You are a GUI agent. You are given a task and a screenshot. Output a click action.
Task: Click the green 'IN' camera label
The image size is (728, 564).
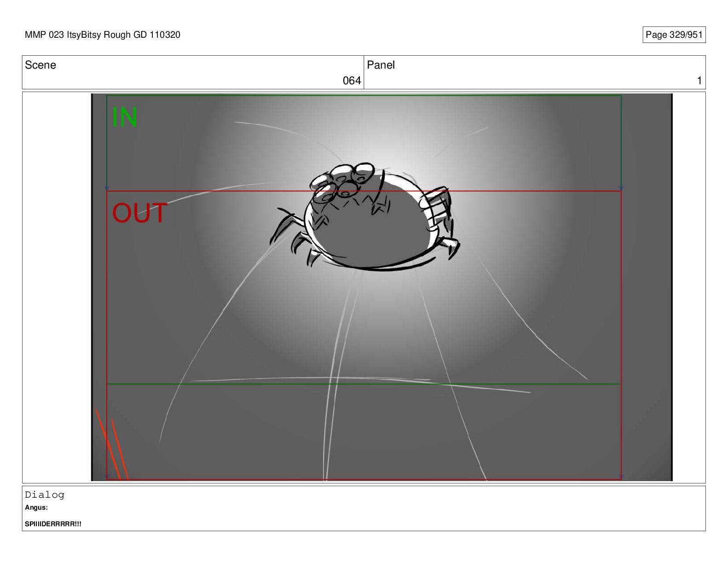pyautogui.click(x=125, y=117)
